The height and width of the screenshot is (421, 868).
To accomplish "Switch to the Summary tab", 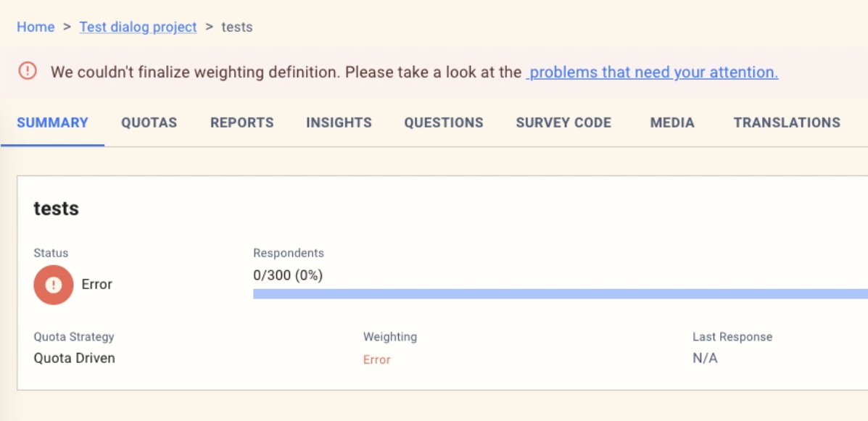I will coord(52,123).
